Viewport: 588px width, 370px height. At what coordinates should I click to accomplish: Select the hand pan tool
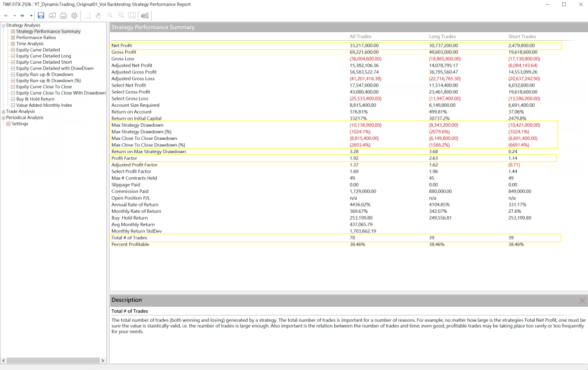[x=98, y=15]
